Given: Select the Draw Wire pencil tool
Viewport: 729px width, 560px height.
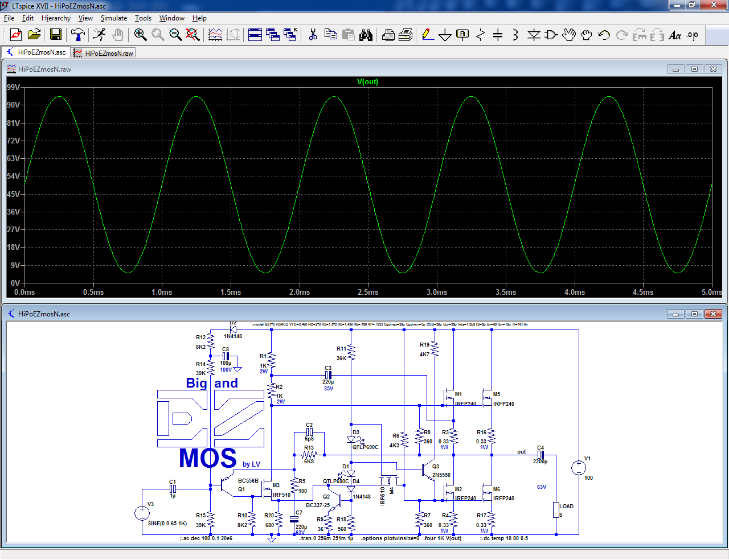Looking at the screenshot, I should (428, 35).
